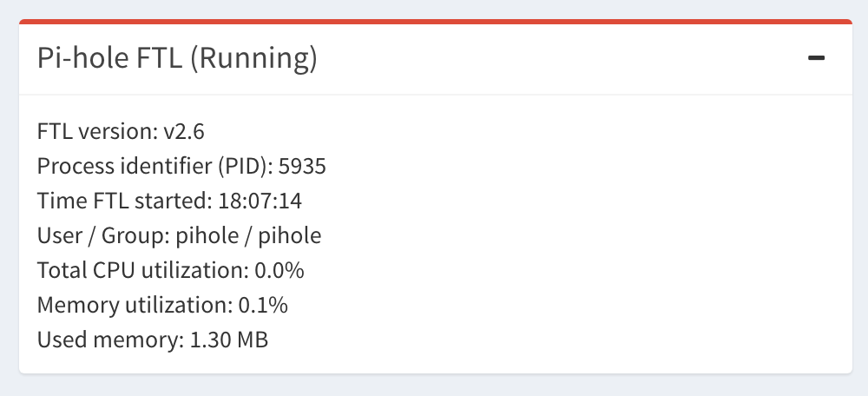Collapse the Pi-hole FTL panel

coord(816,58)
